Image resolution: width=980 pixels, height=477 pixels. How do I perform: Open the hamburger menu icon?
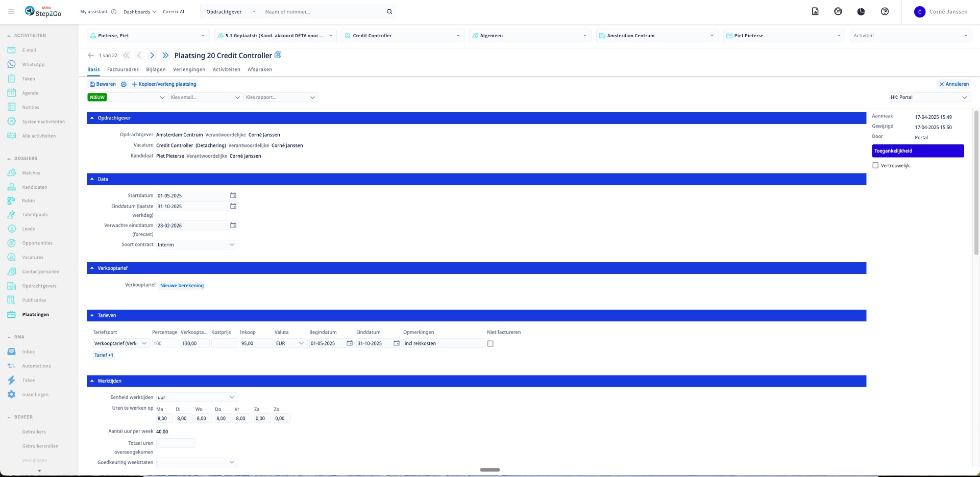point(11,12)
